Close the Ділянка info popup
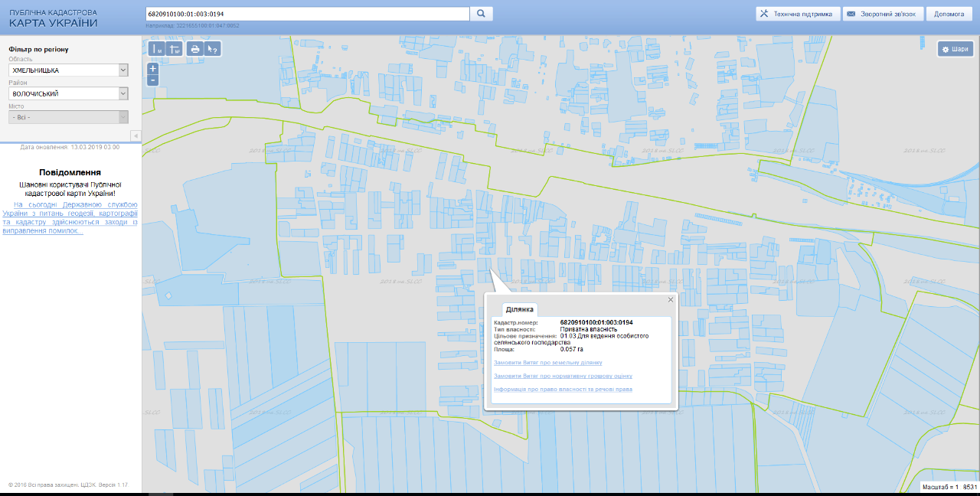Viewport: 980px width, 496px height. 671,299
